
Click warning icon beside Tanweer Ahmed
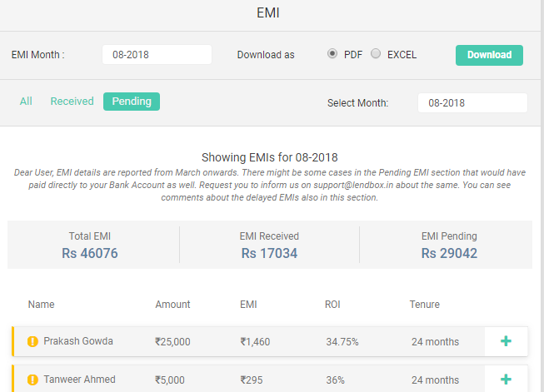click(33, 380)
